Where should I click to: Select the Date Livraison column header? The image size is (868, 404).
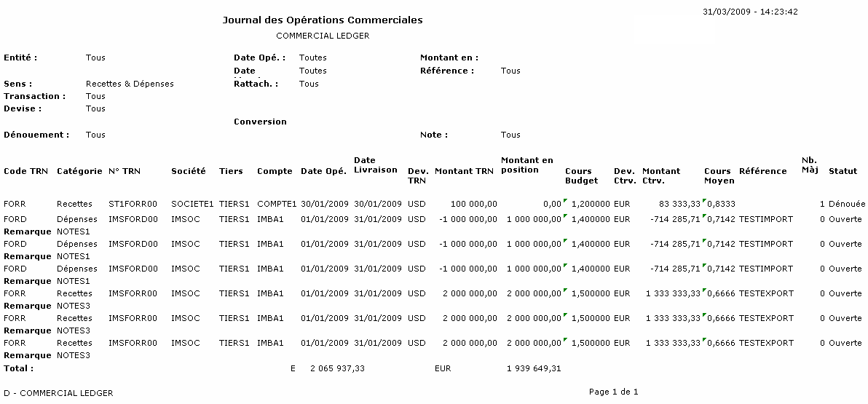(376, 165)
